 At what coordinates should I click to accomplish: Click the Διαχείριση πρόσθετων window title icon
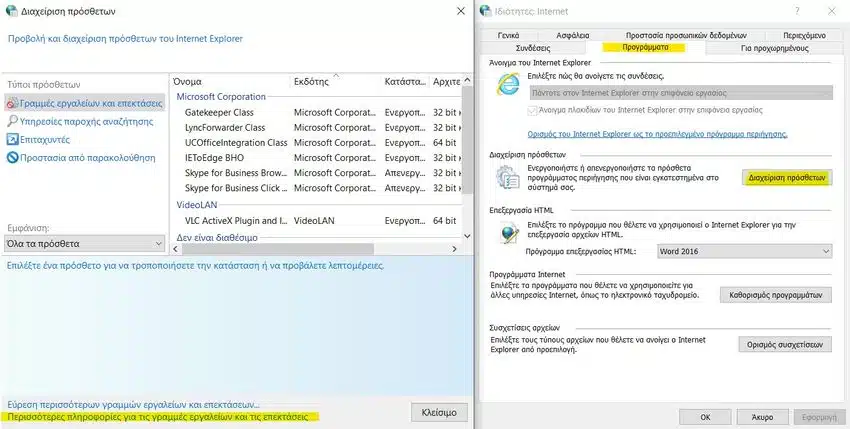11,11
